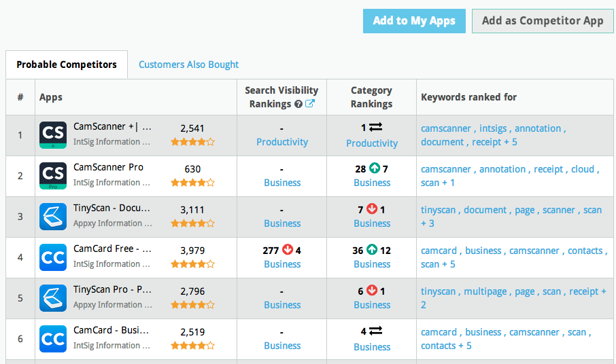Viewport: 616px width, 364px height.
Task: Click red down arrow next to 277
Action: [288, 250]
